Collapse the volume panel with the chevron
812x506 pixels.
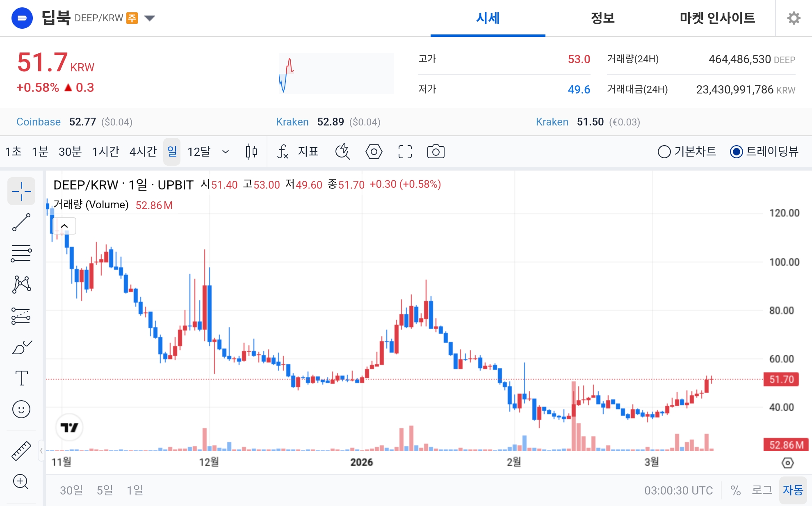64,226
